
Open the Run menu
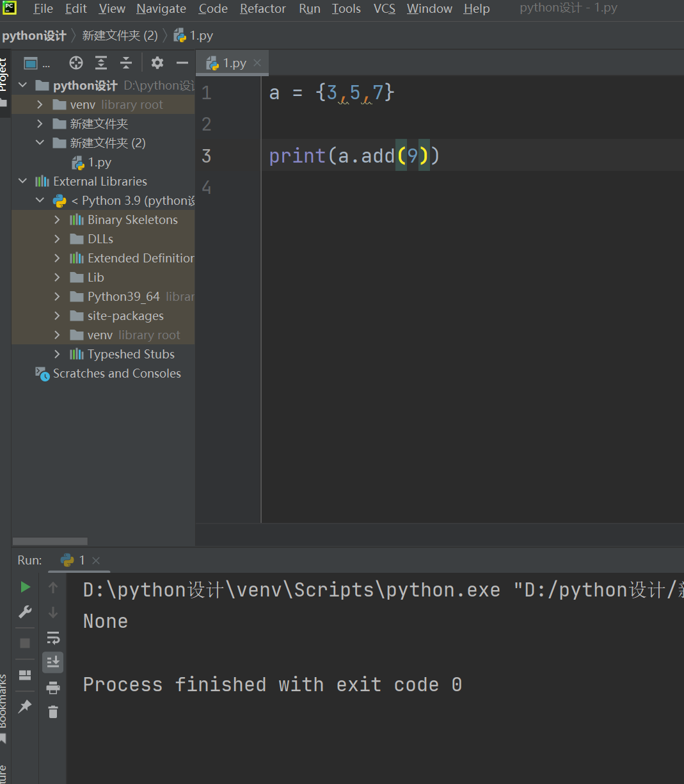(310, 9)
